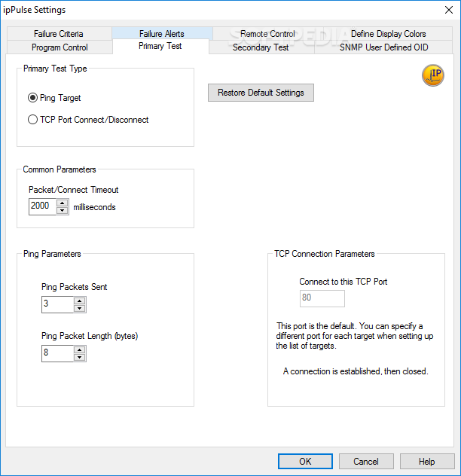Click the 'Ping Packets Sent' label
This screenshot has height=476, width=461.
tap(75, 287)
